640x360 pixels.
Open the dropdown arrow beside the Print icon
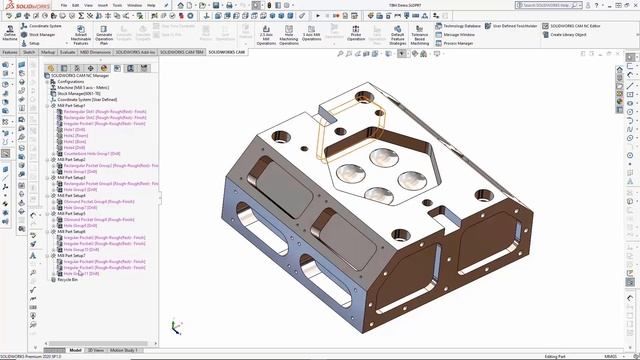pos(236,5)
